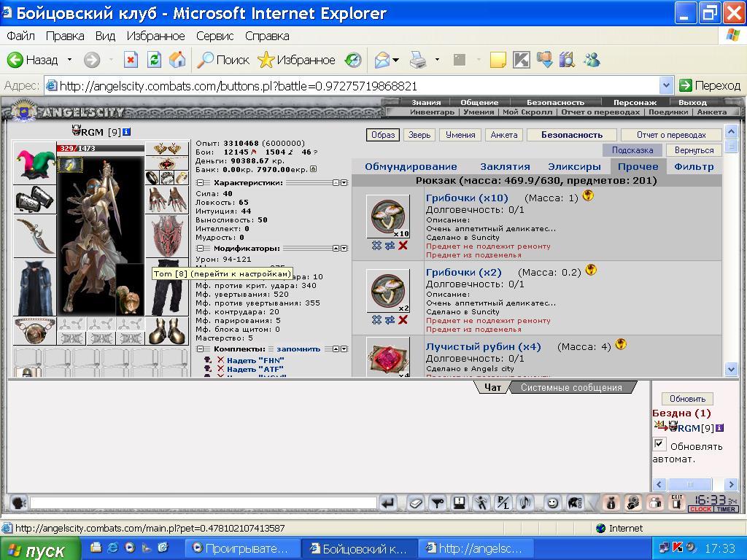
Task: Click the curved dagger weapon slot
Action: click(34, 236)
